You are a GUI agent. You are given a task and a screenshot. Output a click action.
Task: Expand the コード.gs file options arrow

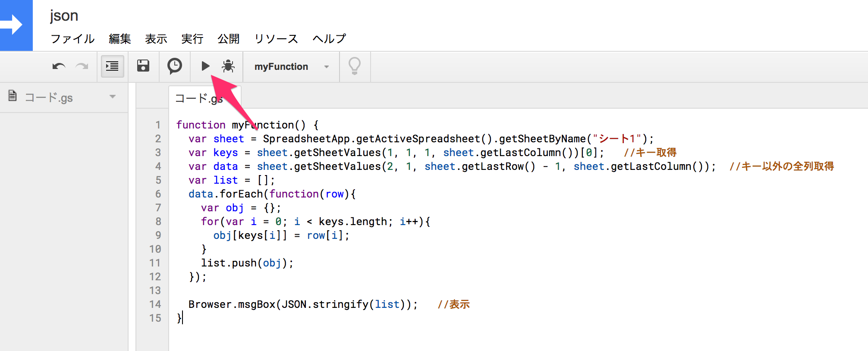pos(113,97)
